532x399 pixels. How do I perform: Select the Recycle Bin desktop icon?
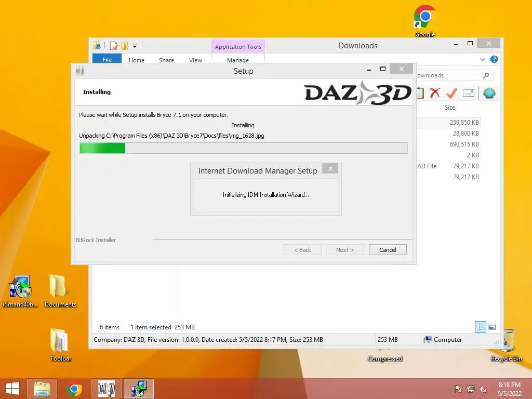point(506,345)
